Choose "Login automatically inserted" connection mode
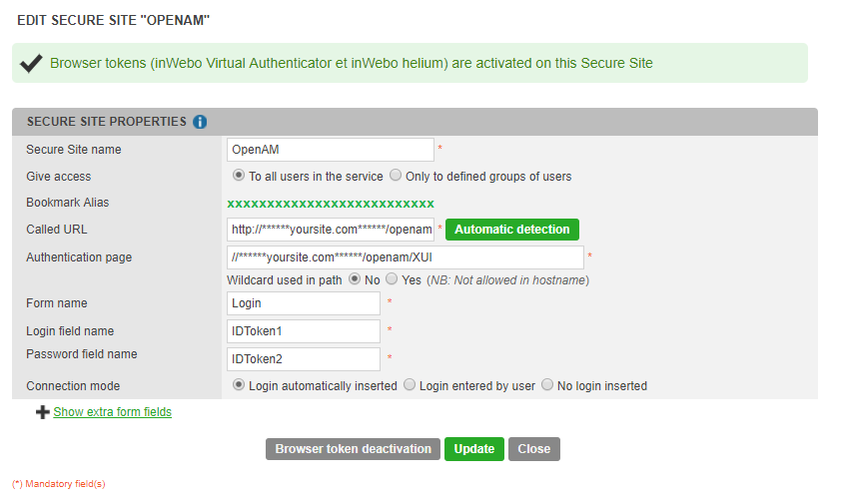 pos(239,385)
